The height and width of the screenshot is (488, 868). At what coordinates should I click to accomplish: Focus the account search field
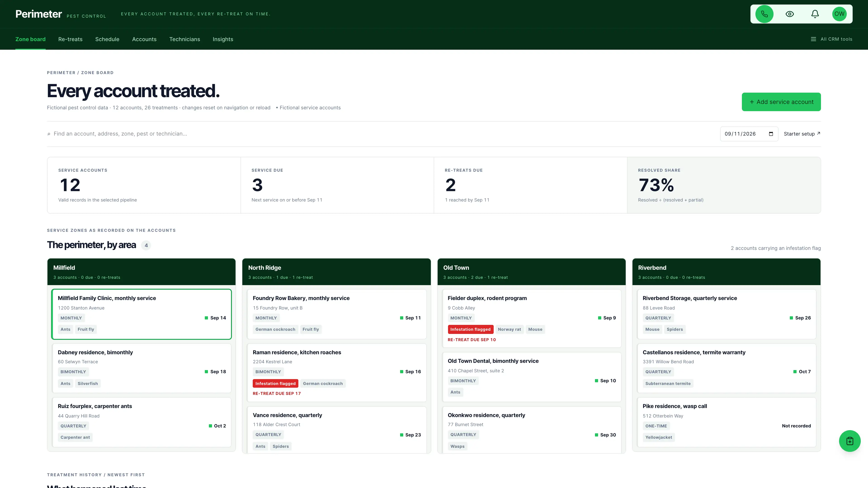click(381, 134)
